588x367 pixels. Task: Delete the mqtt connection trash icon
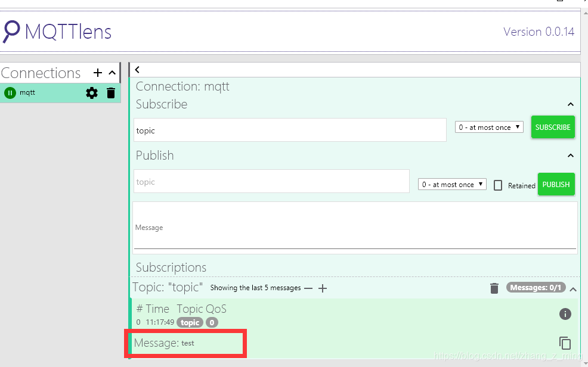[x=111, y=93]
